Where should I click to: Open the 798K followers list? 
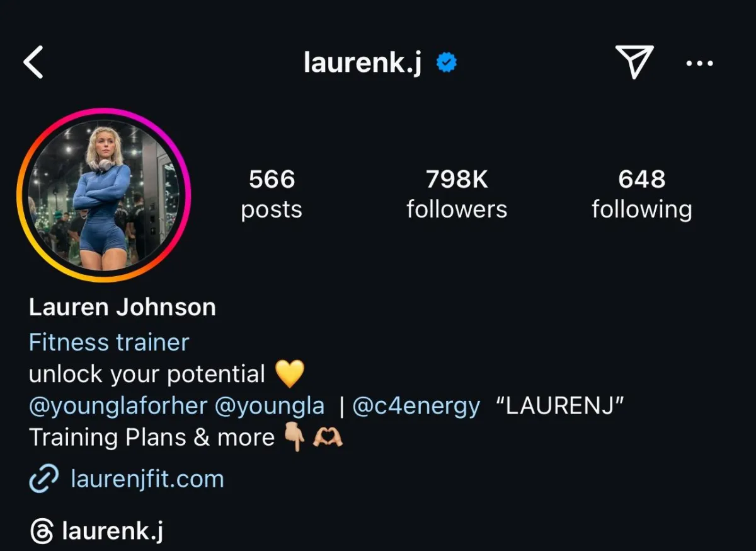(x=457, y=194)
